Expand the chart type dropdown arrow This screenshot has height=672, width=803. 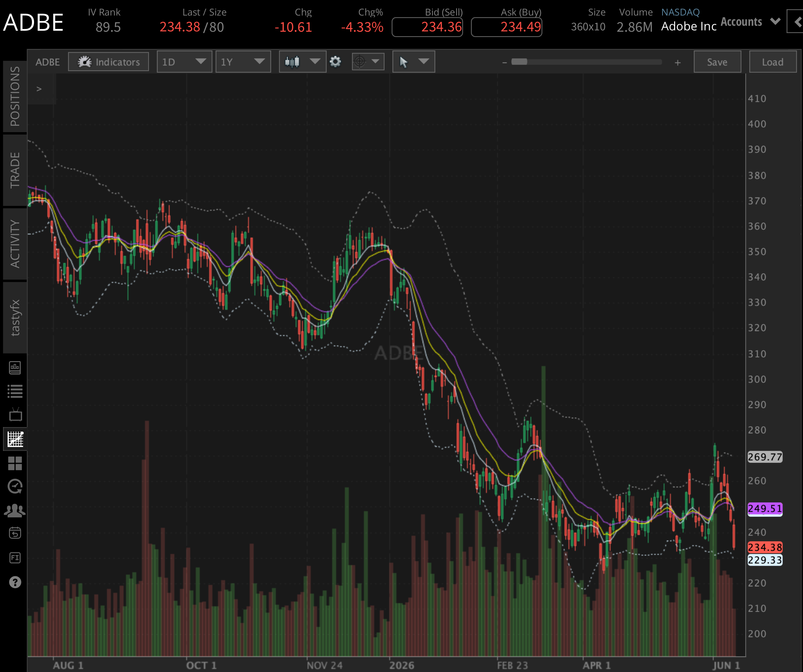tap(315, 61)
